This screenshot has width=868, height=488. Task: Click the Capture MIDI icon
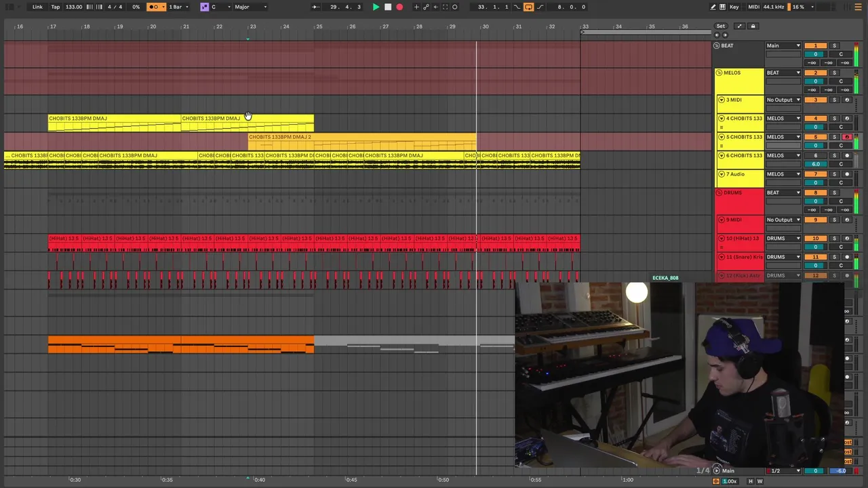click(x=445, y=7)
